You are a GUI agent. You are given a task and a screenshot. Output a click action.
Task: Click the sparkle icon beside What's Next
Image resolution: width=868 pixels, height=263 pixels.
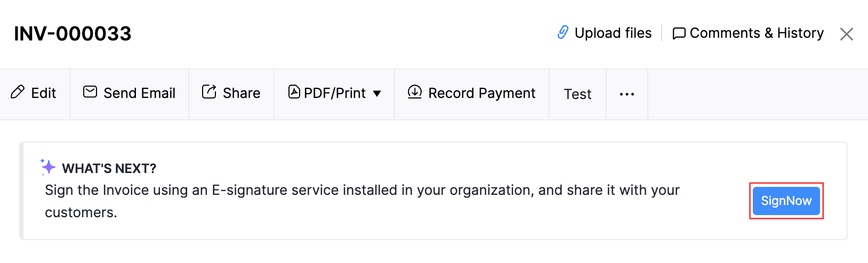point(48,167)
